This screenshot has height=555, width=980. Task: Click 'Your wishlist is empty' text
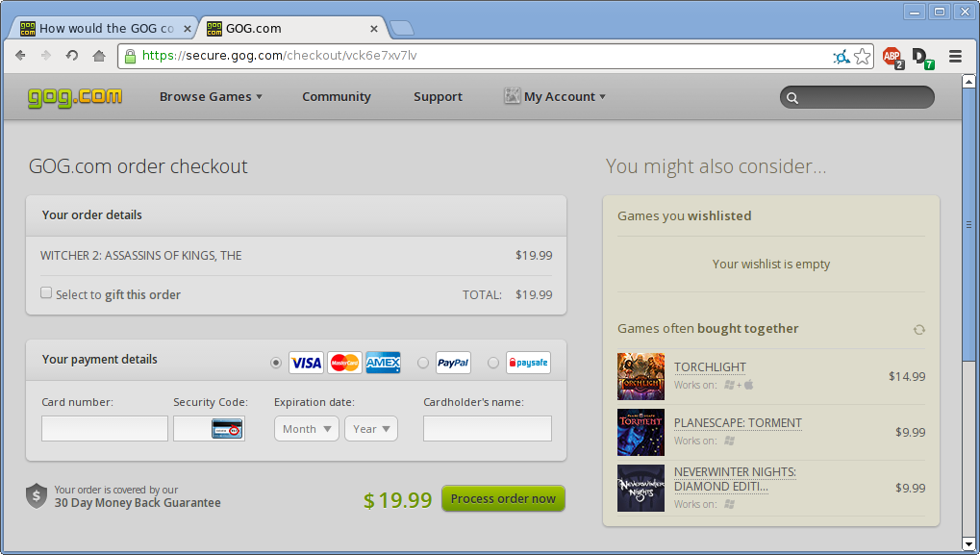point(770,265)
